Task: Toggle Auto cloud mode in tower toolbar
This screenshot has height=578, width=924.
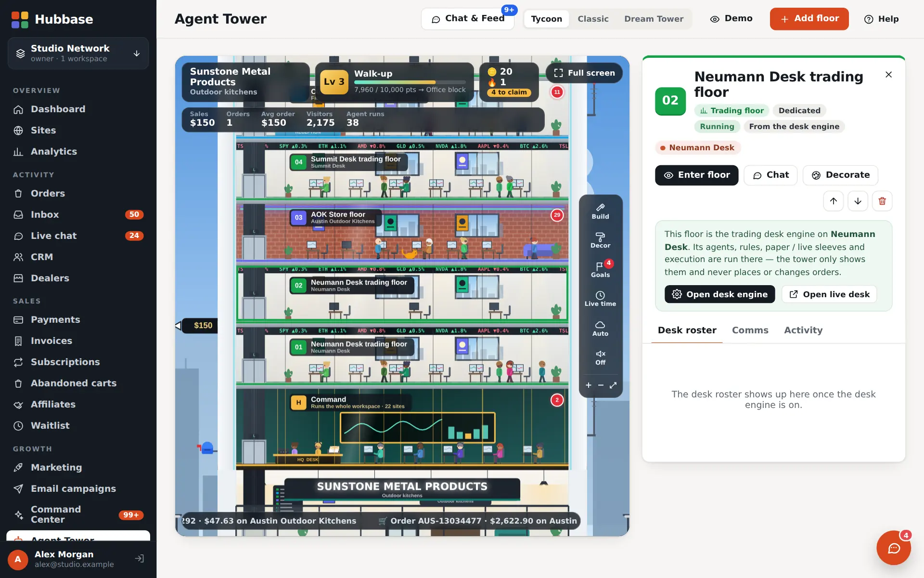Action: pos(600,328)
